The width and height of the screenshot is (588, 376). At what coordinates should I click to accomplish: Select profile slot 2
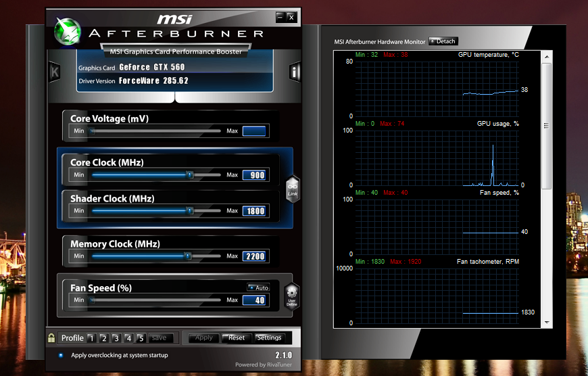tap(104, 338)
